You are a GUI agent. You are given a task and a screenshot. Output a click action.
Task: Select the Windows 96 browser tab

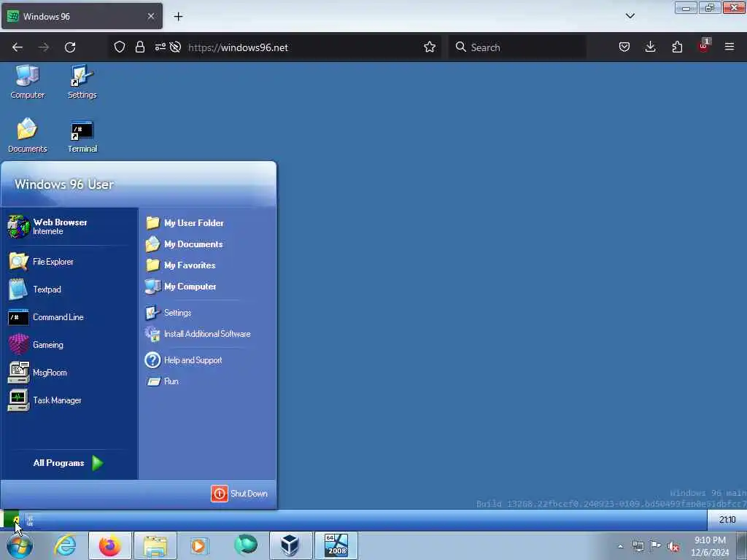coord(82,17)
